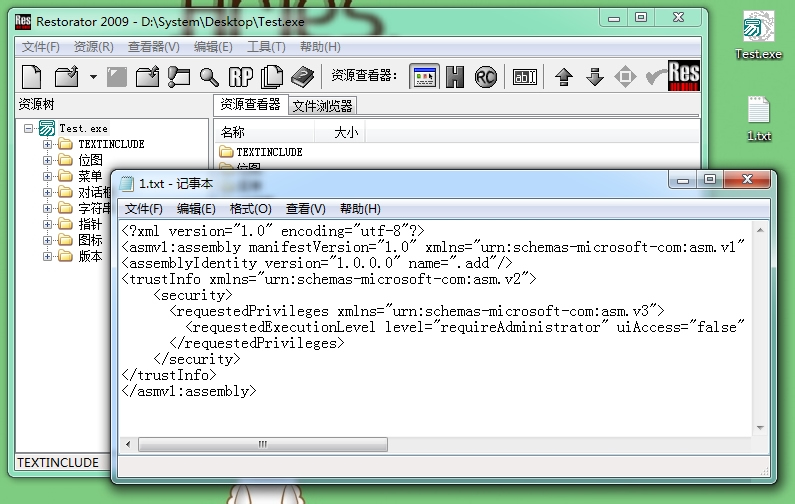The image size is (795, 504).
Task: Select 版本 item in resource tree
Action: coord(90,257)
